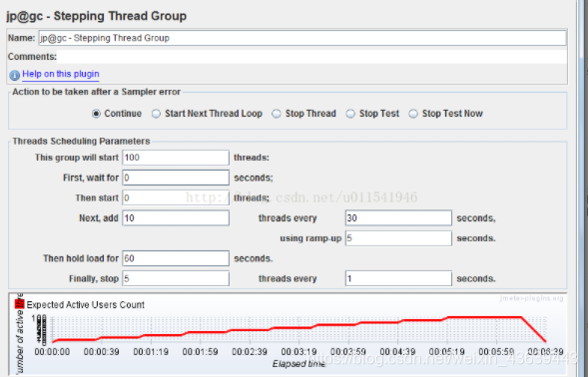
Task: Click the 'First, wait for' seconds field
Action: coord(176,178)
